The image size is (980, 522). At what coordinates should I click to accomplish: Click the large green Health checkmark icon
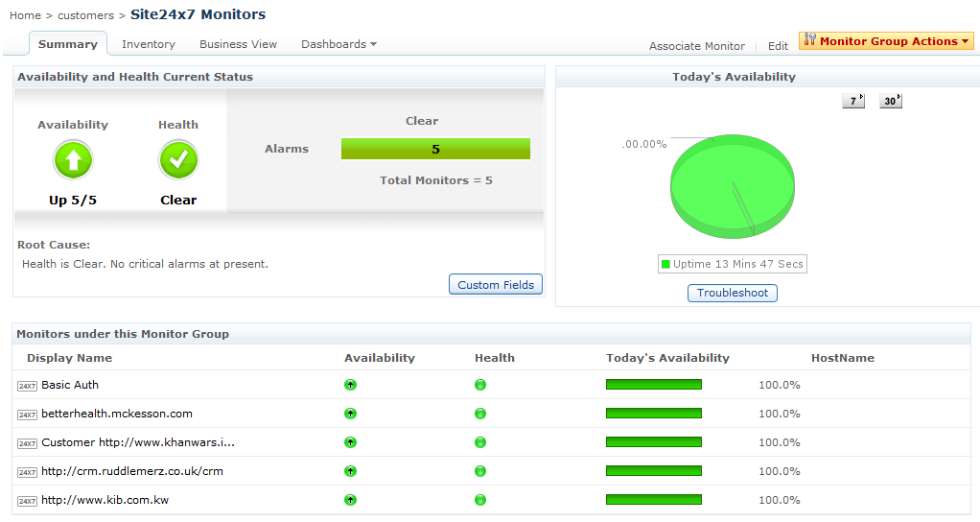pos(178,160)
